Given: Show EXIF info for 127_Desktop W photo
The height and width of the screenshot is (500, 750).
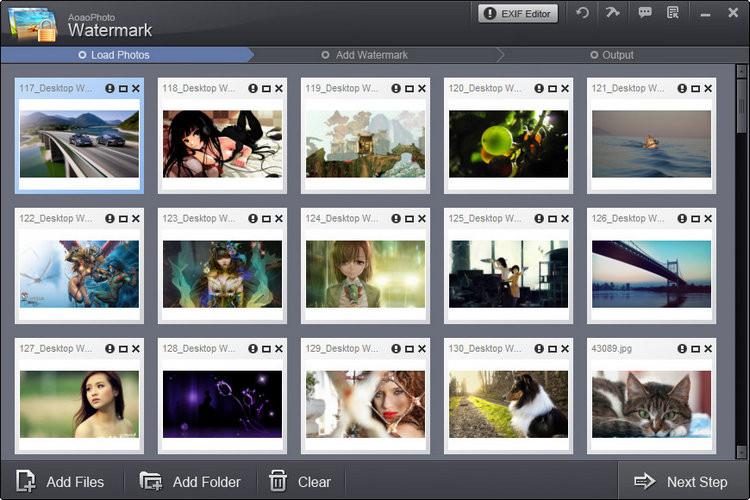Looking at the screenshot, I should click(x=110, y=349).
